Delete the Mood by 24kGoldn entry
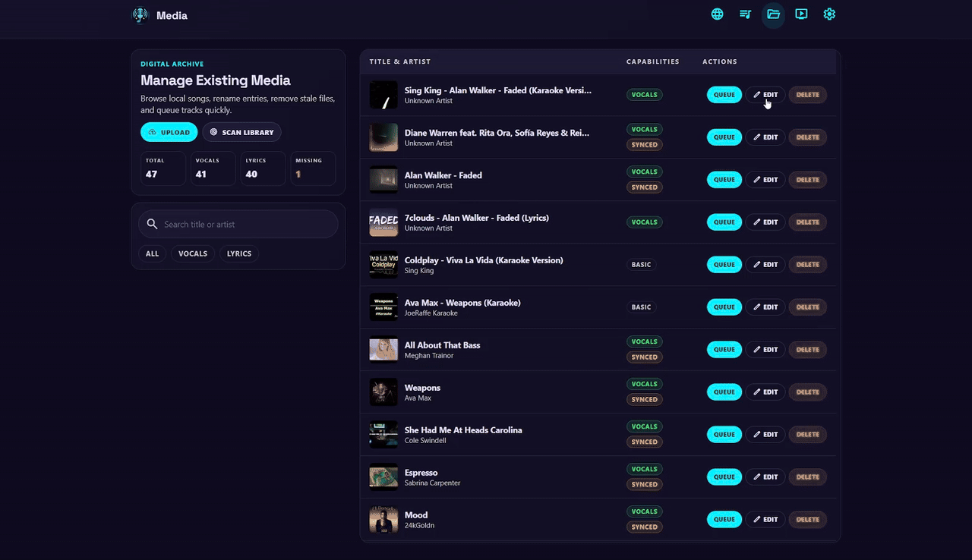This screenshot has width=972, height=560. [808, 520]
